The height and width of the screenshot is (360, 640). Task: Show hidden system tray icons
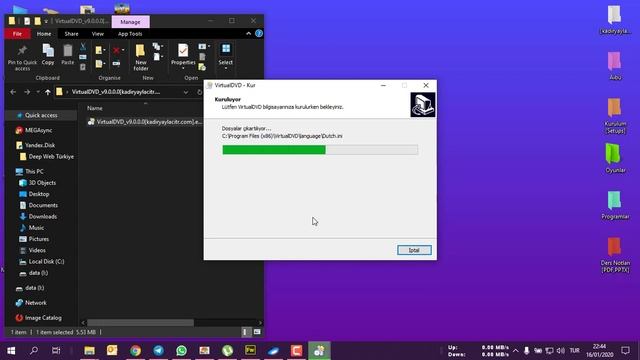coord(516,351)
